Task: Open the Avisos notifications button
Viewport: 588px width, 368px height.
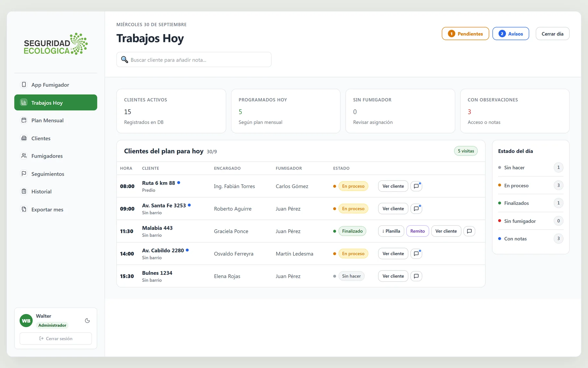Action: coord(511,34)
